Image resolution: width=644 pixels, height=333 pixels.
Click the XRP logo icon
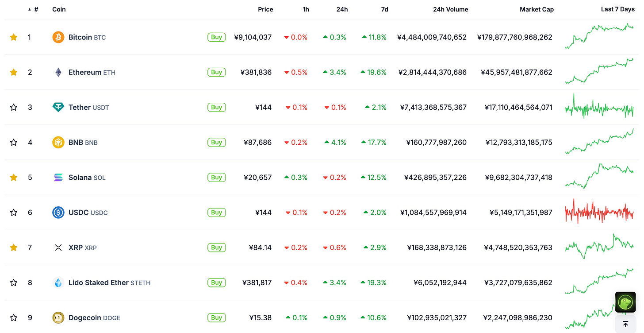point(58,247)
